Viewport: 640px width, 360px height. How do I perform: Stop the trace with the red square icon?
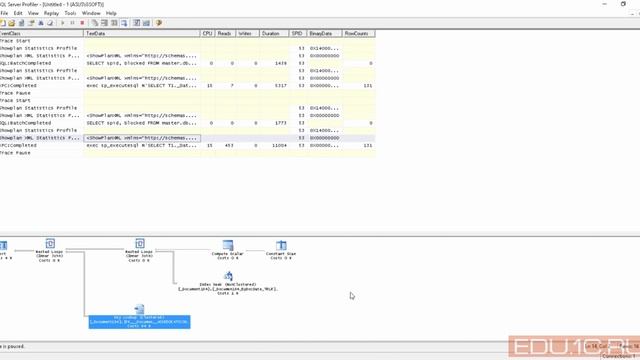pos(82,23)
